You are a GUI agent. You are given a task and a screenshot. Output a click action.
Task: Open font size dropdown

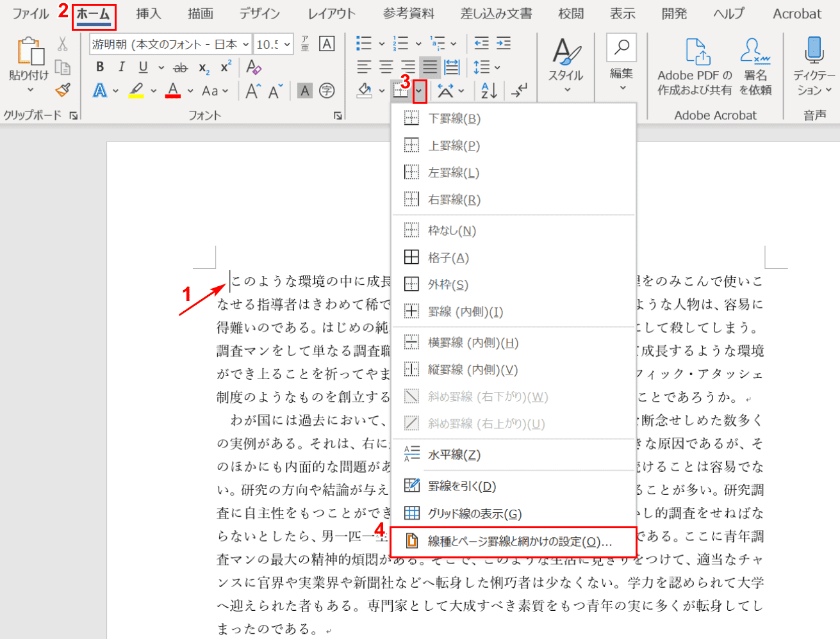[286, 44]
